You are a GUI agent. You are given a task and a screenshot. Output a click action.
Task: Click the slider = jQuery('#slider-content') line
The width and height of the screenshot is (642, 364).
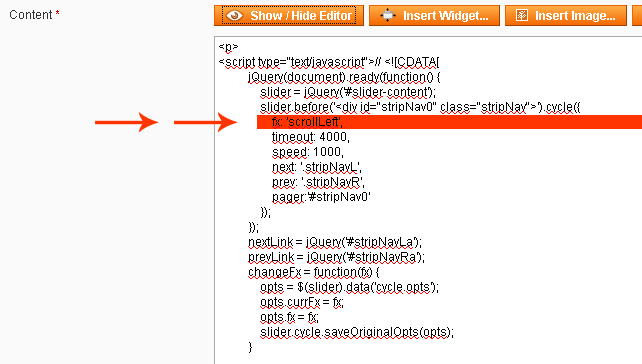point(348,92)
